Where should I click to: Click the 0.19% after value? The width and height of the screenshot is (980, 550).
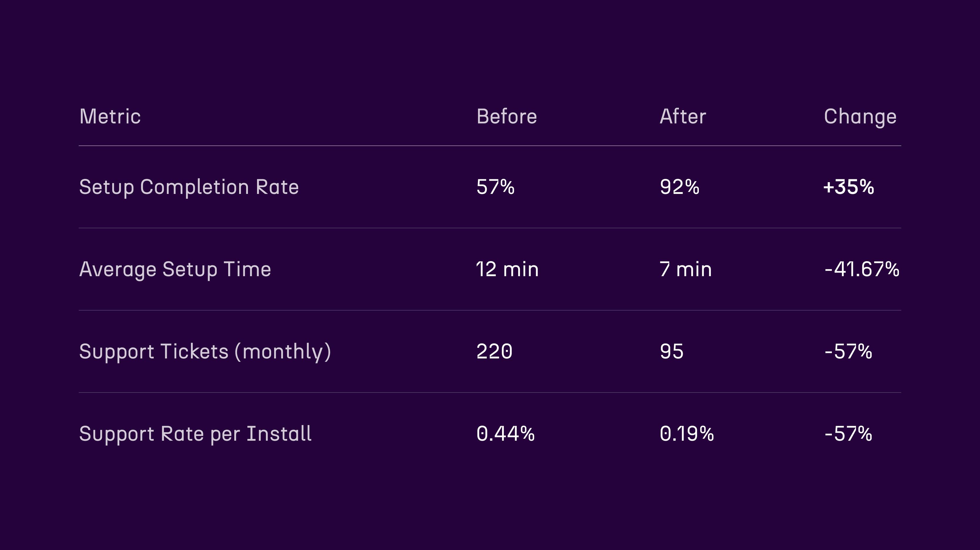(x=687, y=434)
